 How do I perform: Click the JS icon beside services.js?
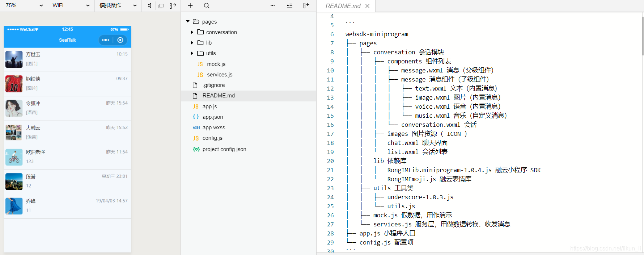[x=200, y=75]
